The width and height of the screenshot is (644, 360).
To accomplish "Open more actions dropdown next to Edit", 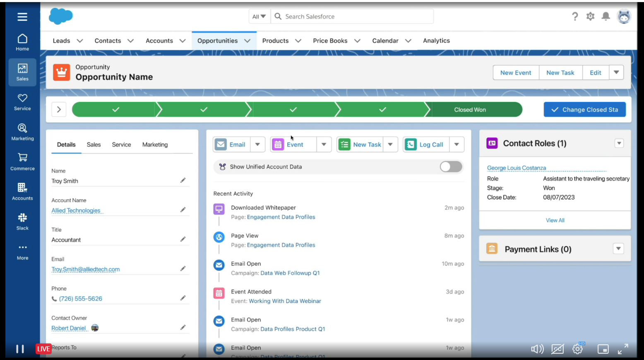I will click(x=616, y=72).
